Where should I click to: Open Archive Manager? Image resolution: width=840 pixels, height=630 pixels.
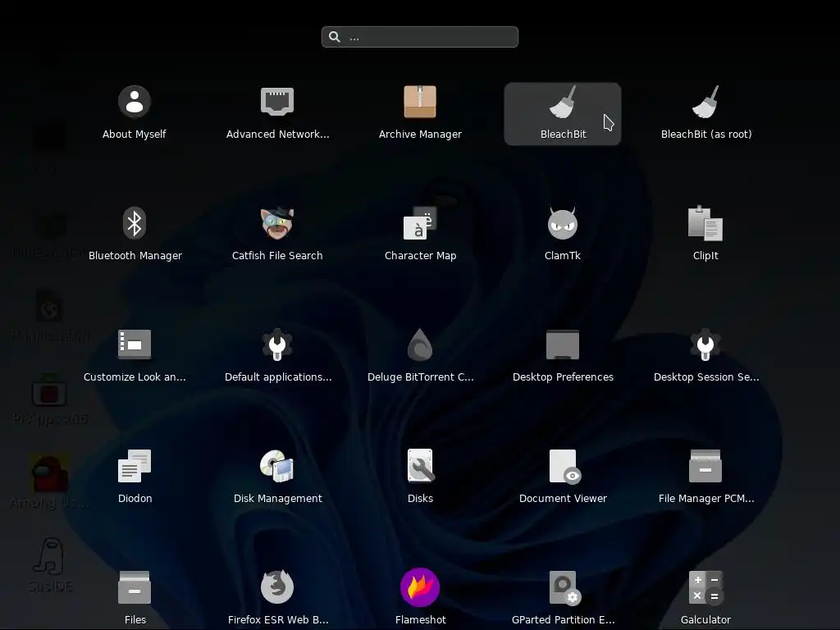[420, 113]
